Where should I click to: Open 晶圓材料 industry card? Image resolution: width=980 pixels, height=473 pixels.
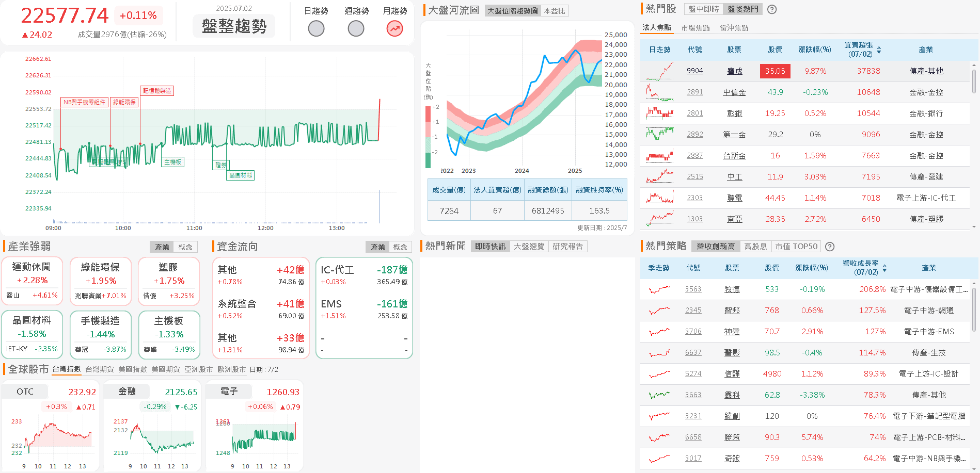(32, 334)
